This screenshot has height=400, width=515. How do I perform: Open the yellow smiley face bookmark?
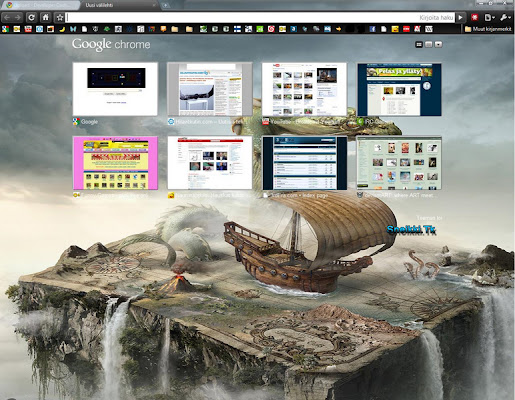[x=395, y=29]
